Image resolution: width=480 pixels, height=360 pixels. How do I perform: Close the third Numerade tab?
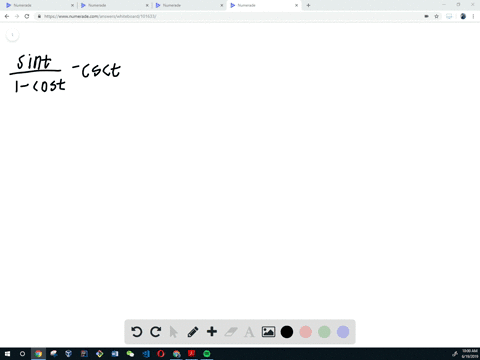coord(222,5)
